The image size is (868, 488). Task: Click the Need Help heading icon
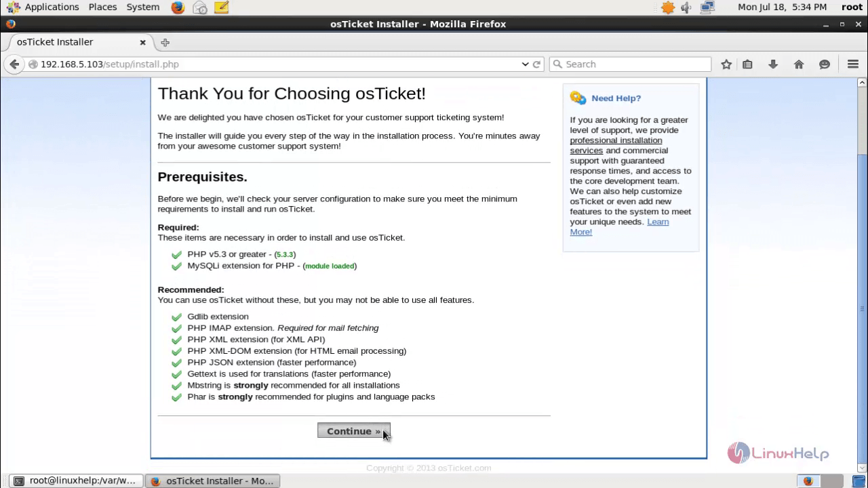[x=578, y=98]
